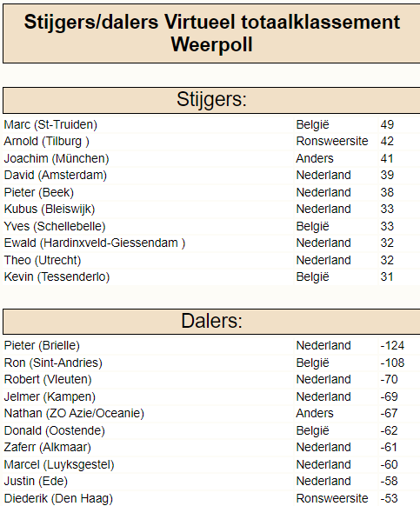
Task: Select Pieter (Beek) in Stijgers list
Action: pyautogui.click(x=39, y=192)
